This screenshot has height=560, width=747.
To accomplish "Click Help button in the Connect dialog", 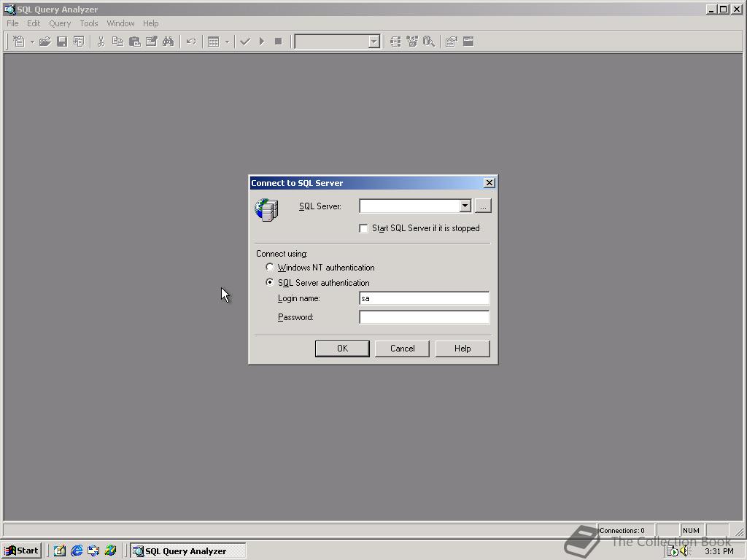I will point(462,349).
